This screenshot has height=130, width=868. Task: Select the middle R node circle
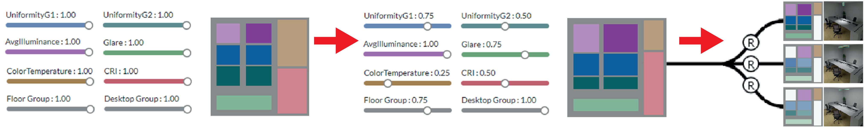click(750, 64)
